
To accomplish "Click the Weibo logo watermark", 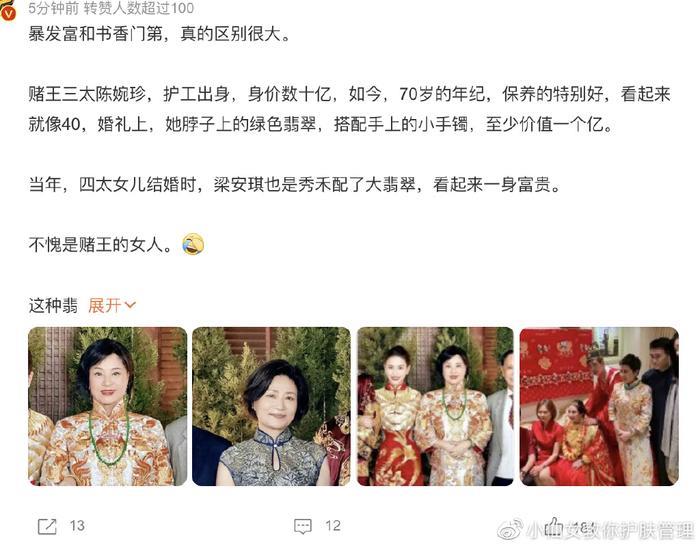I will click(x=510, y=530).
